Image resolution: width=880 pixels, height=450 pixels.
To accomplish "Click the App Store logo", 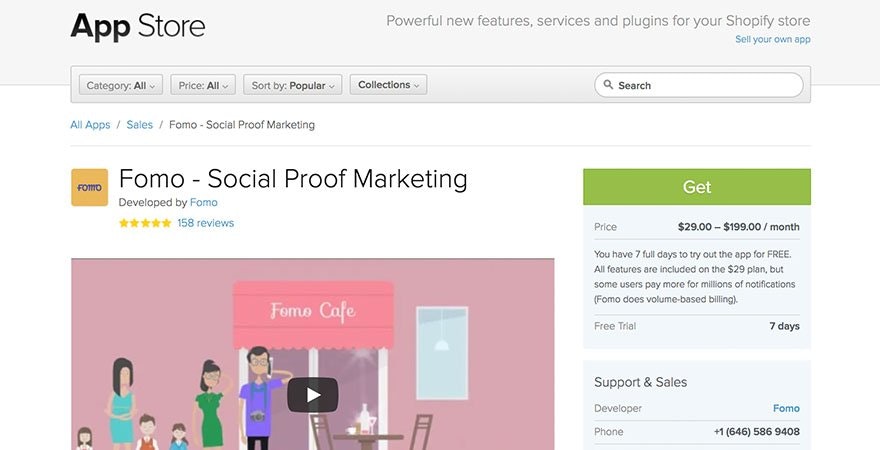I will (138, 26).
